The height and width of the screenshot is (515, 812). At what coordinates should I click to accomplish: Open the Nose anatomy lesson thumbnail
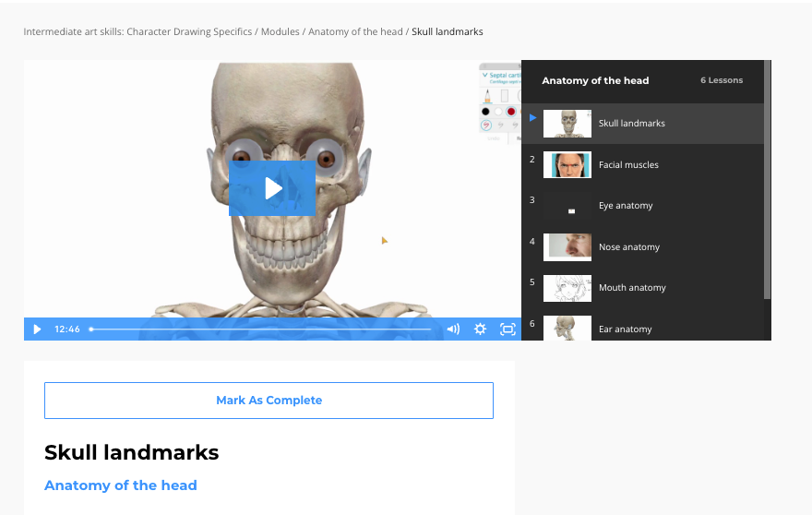pos(567,247)
